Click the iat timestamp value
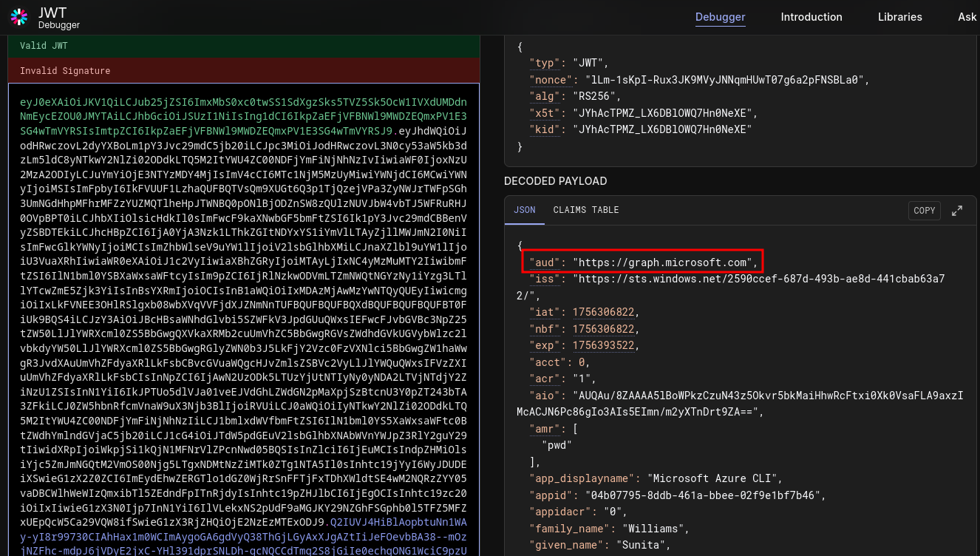The height and width of the screenshot is (556, 980). 602,312
